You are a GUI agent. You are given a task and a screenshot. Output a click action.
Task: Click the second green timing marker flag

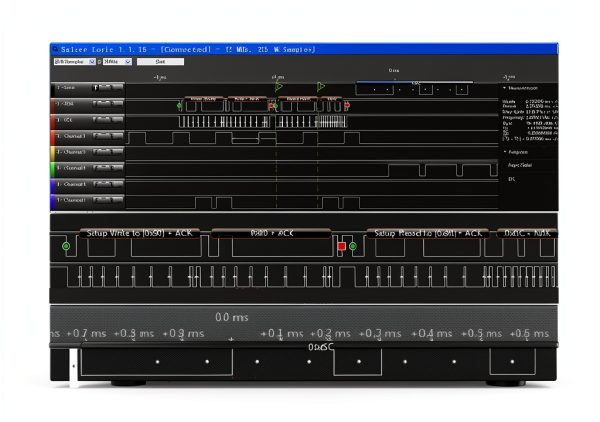[321, 86]
